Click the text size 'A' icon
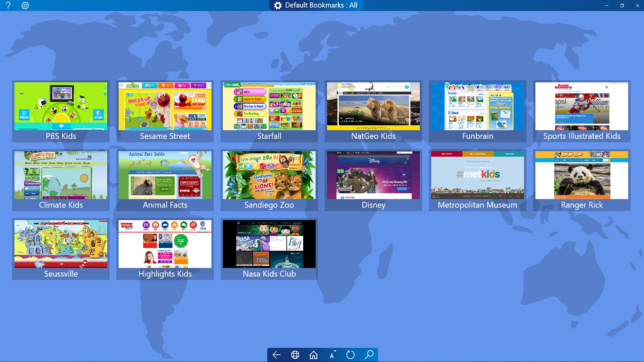The width and height of the screenshot is (644, 362). point(332,355)
